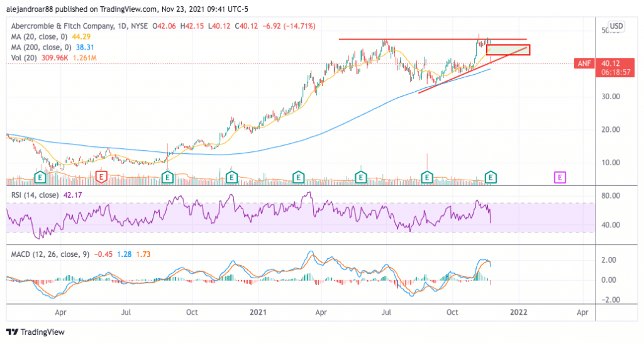Image resolution: width=644 pixels, height=343 pixels.
Task: Click the TradingView logo
Action: pyautogui.click(x=36, y=332)
